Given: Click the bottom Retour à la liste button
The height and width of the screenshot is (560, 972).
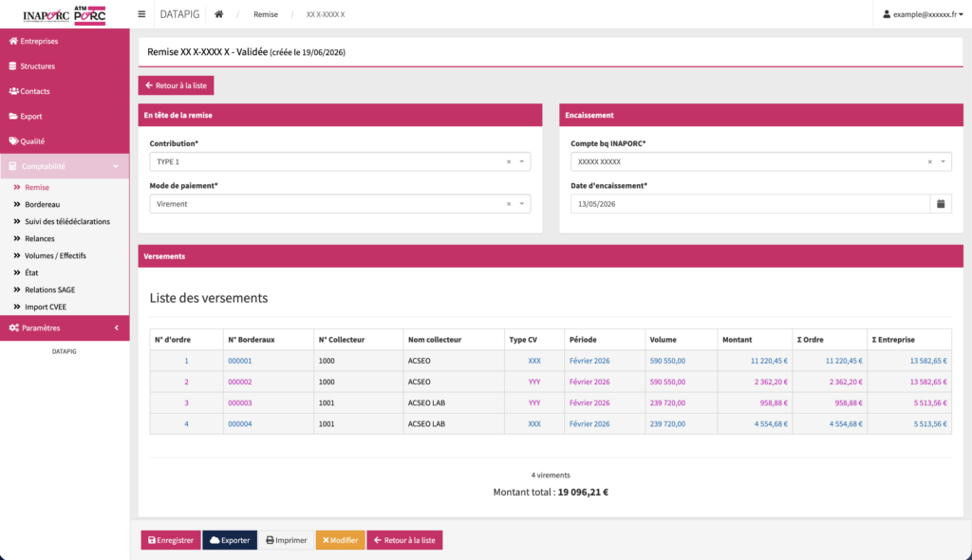Looking at the screenshot, I should (404, 540).
